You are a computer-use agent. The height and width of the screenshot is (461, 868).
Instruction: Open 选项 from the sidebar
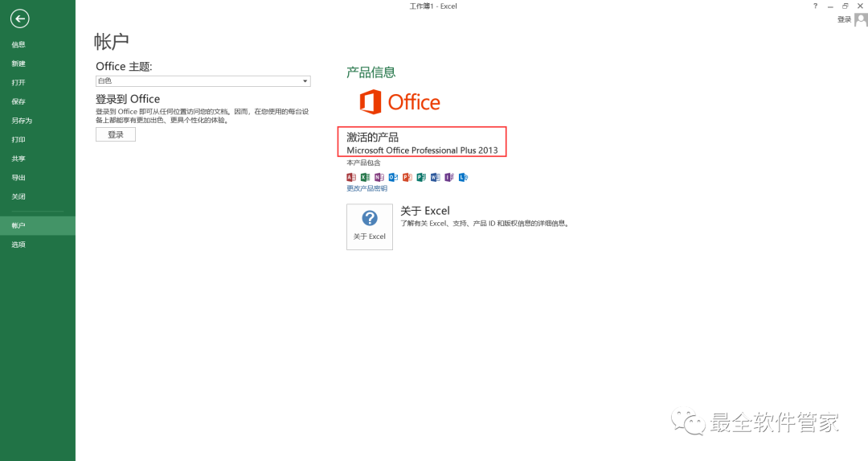click(x=38, y=245)
